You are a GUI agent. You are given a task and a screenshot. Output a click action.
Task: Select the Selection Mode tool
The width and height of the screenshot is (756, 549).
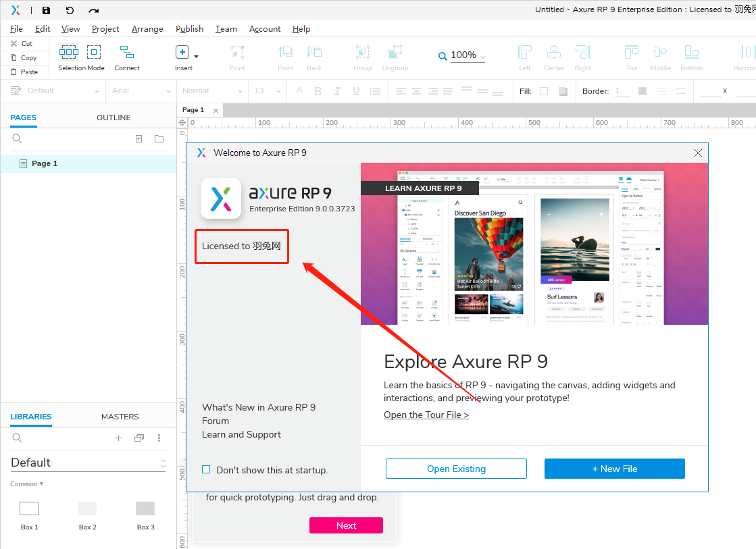coord(68,51)
